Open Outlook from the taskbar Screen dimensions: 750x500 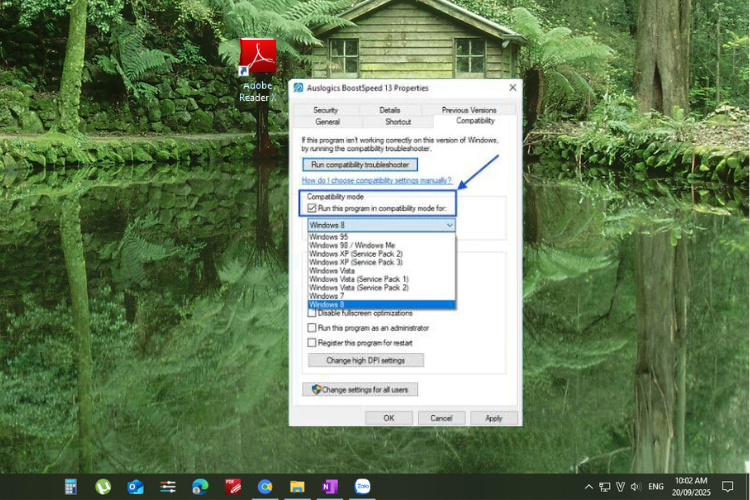pos(135,487)
